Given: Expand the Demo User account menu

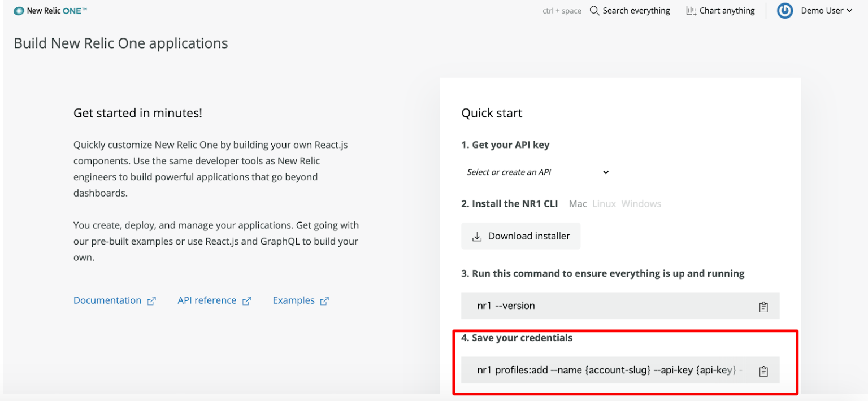Looking at the screenshot, I should click(826, 11).
